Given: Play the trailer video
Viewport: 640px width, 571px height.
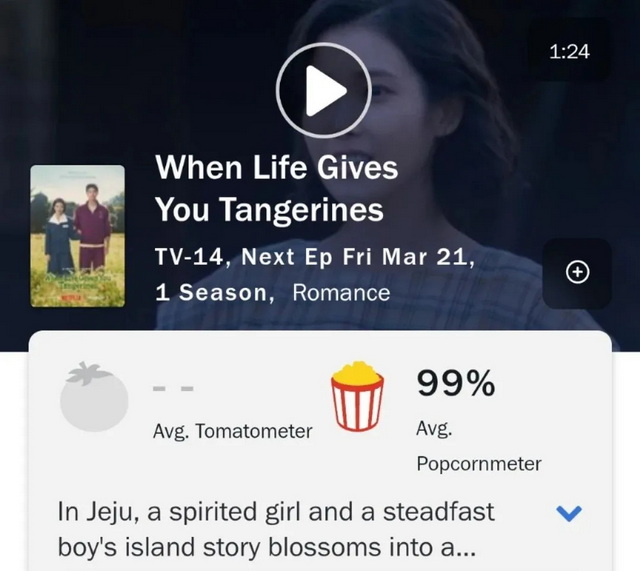Looking at the screenshot, I should pos(324,90).
